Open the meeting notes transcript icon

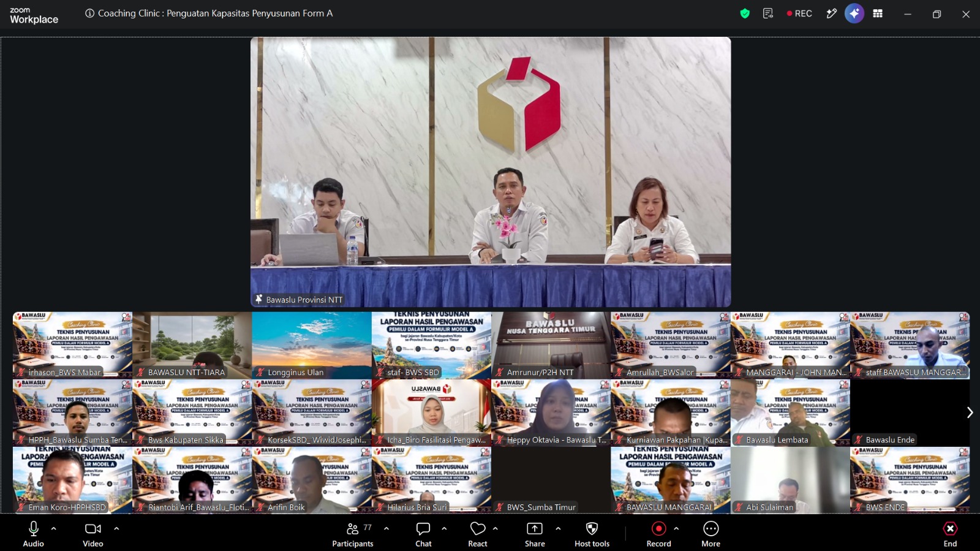pyautogui.click(x=768, y=13)
